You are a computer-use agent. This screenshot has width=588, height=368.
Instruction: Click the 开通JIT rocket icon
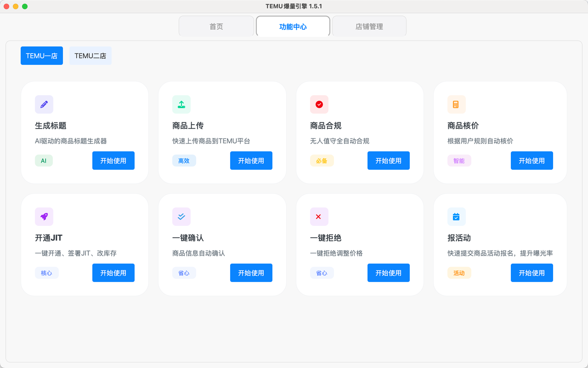tap(44, 217)
